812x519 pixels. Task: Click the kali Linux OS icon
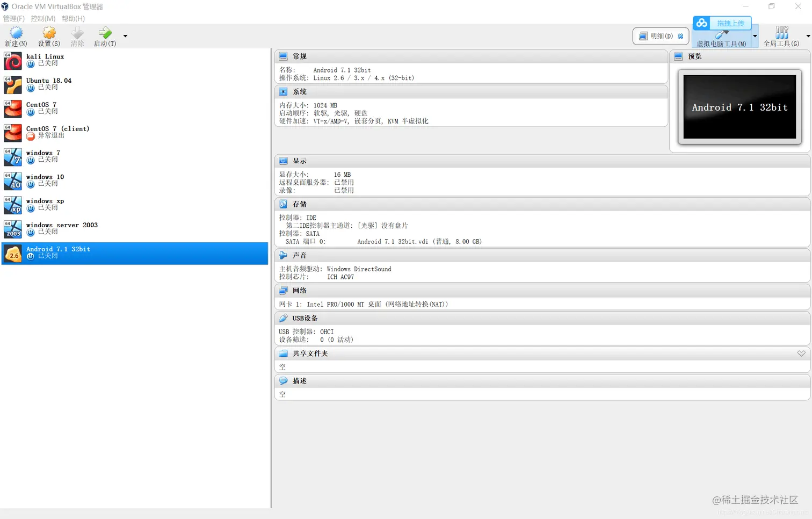[x=13, y=61]
